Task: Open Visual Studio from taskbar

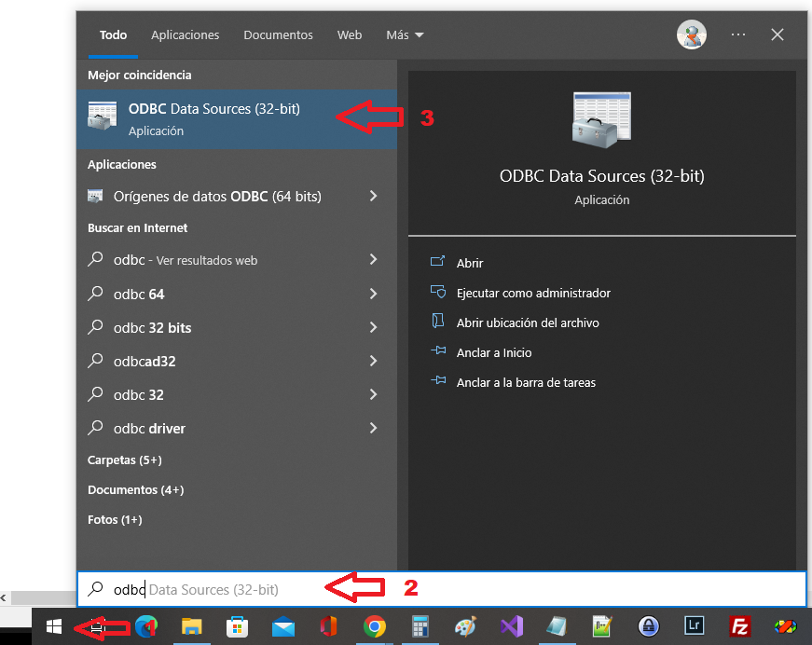Action: [512, 627]
